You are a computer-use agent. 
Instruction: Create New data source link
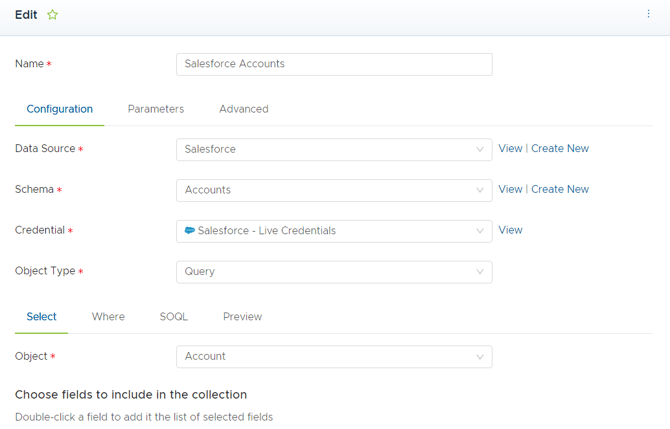pyautogui.click(x=560, y=149)
